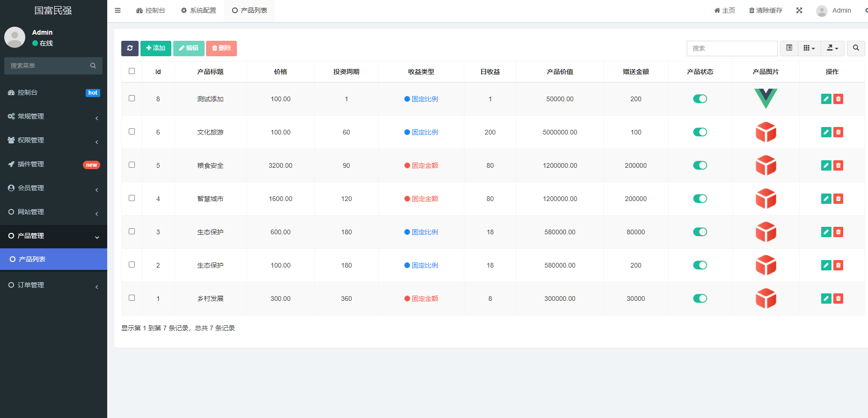The height and width of the screenshot is (418, 868).
Task: Open the columns visibility dropdown
Action: pos(809,48)
